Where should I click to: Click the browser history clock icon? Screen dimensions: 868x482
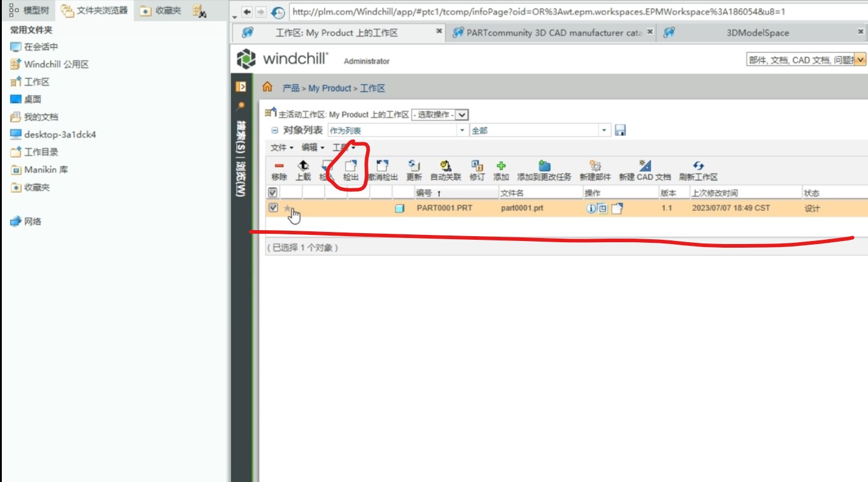[278, 12]
